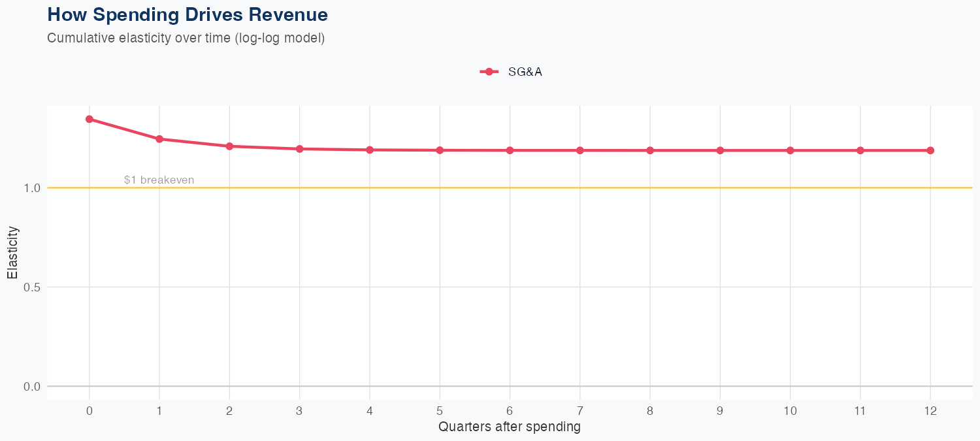Select the data point at quarter 0
980x441 pixels.
pos(89,119)
